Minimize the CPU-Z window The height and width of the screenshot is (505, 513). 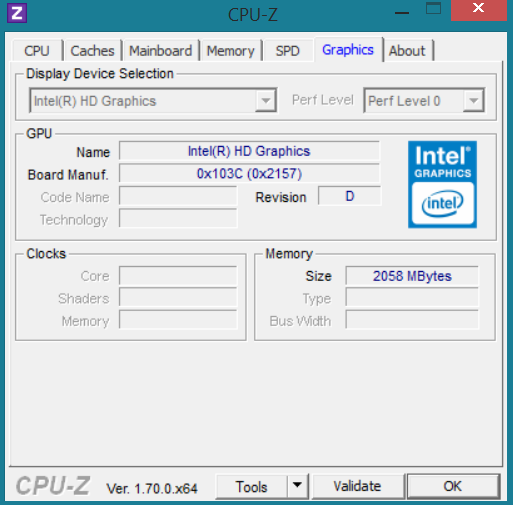point(402,13)
